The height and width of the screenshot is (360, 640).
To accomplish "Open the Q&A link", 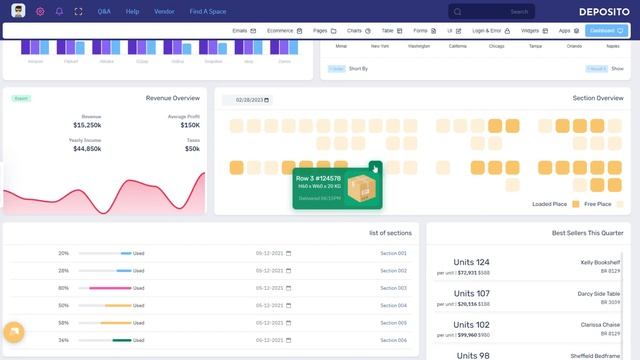I will tap(104, 11).
